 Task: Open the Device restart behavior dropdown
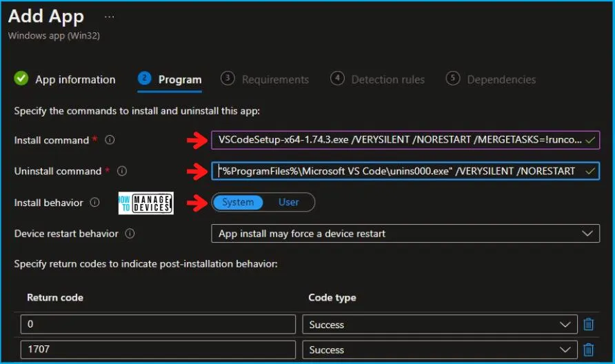pos(405,234)
